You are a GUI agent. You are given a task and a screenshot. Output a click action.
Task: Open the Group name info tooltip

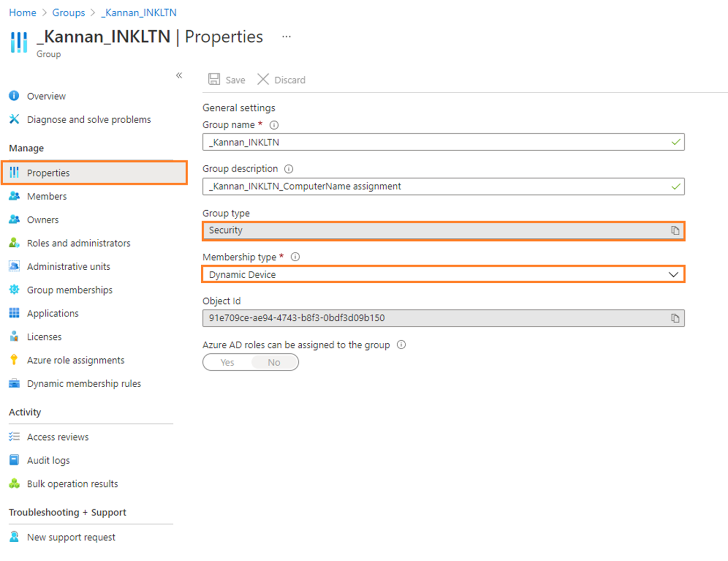pyautogui.click(x=274, y=125)
